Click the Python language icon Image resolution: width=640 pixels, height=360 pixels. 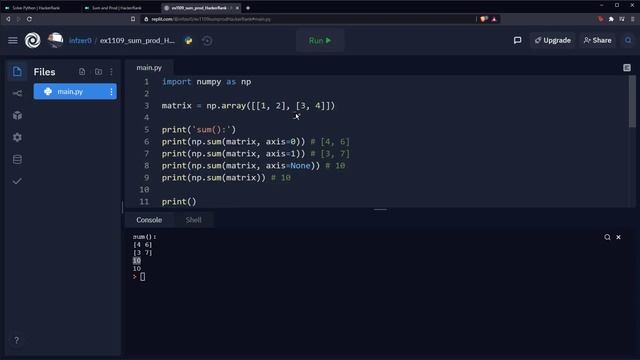(189, 40)
